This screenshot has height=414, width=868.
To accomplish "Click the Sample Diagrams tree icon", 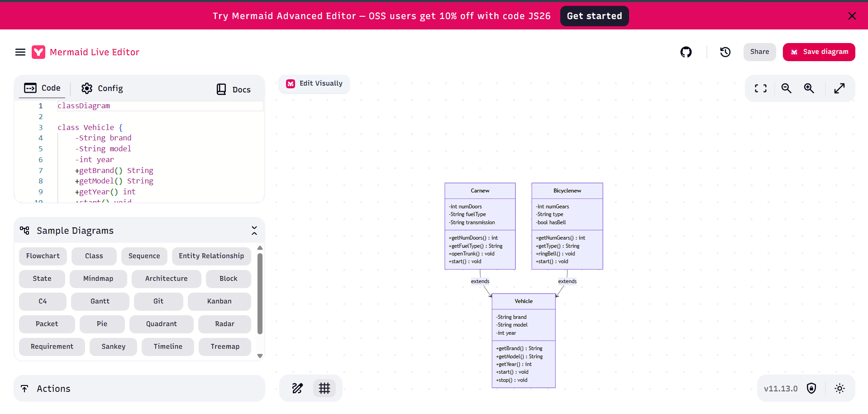I will (24, 230).
